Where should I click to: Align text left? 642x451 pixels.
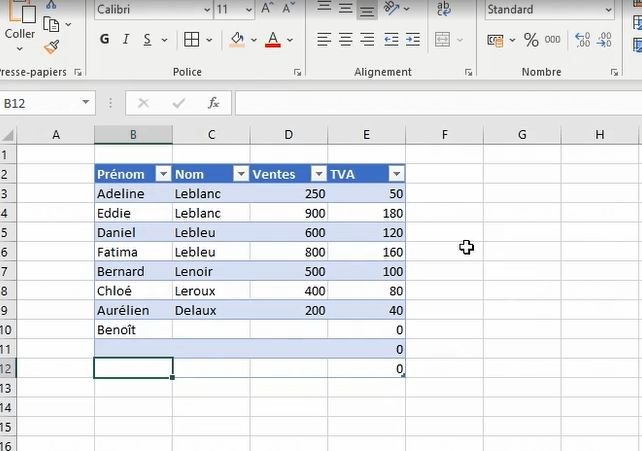[x=324, y=39]
